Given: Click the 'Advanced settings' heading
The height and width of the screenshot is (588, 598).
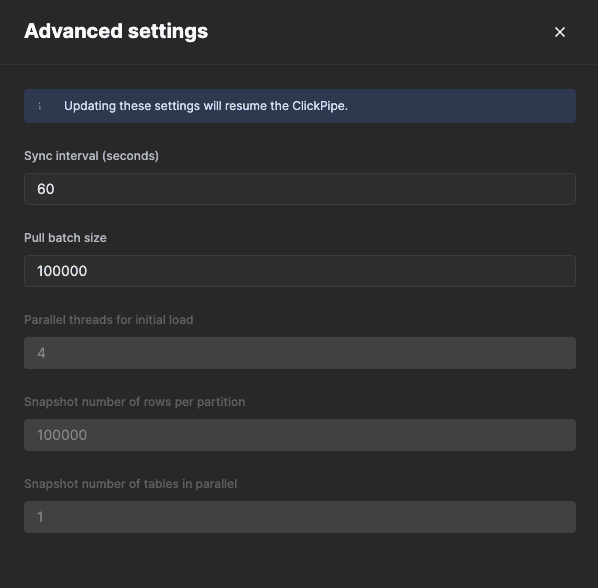Looking at the screenshot, I should pyautogui.click(x=116, y=31).
